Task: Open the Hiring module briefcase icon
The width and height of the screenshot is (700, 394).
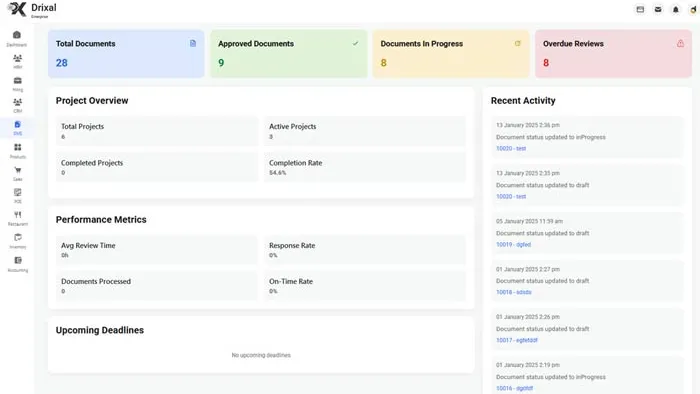Action: 17,81
